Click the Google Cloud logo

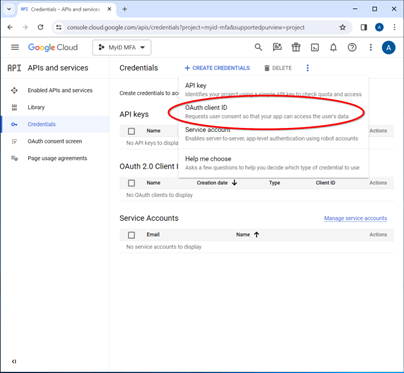pos(53,47)
